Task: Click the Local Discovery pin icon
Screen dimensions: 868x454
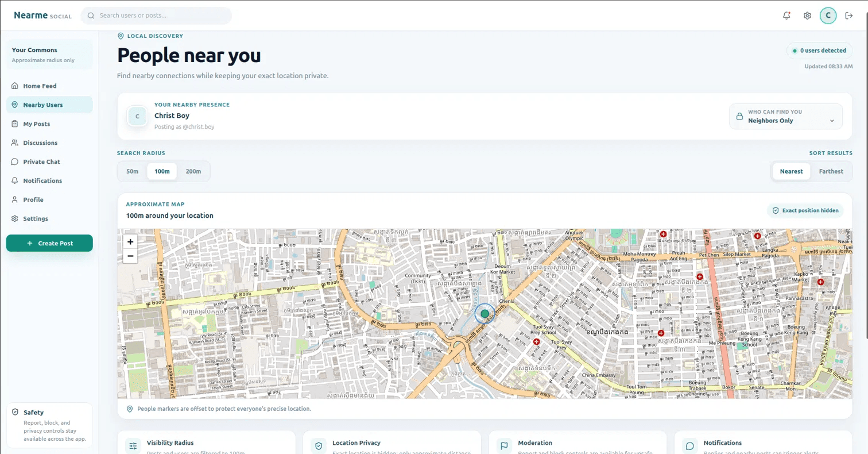Action: pos(121,36)
